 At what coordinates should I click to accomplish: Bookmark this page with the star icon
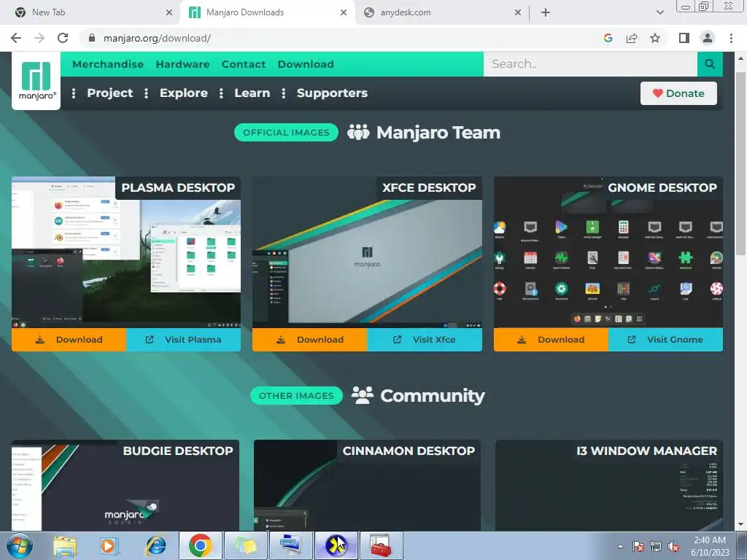pos(655,38)
